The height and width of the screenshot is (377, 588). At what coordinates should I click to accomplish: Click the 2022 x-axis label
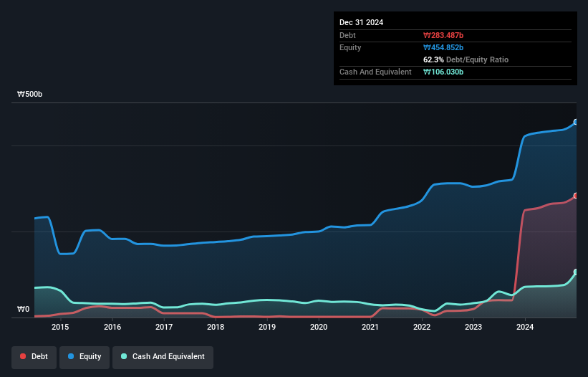pyautogui.click(x=422, y=327)
